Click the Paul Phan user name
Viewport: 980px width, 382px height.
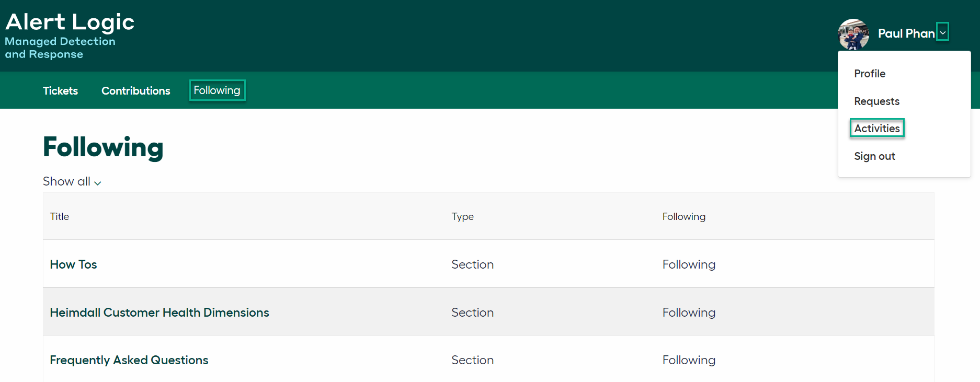[x=906, y=33]
